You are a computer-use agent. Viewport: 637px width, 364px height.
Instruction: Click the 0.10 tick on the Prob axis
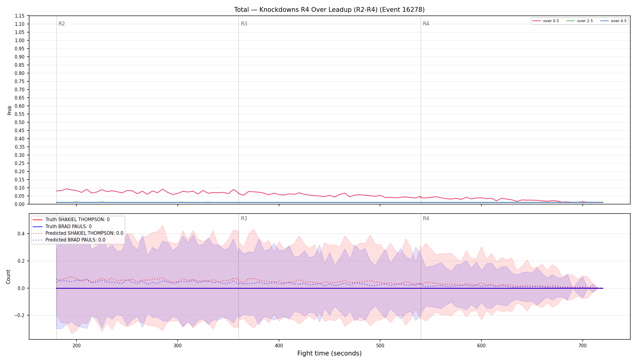click(20, 188)
